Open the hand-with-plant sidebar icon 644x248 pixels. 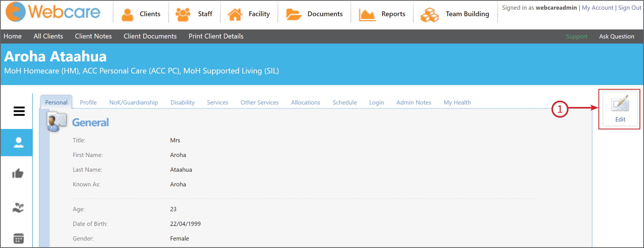pyautogui.click(x=18, y=207)
